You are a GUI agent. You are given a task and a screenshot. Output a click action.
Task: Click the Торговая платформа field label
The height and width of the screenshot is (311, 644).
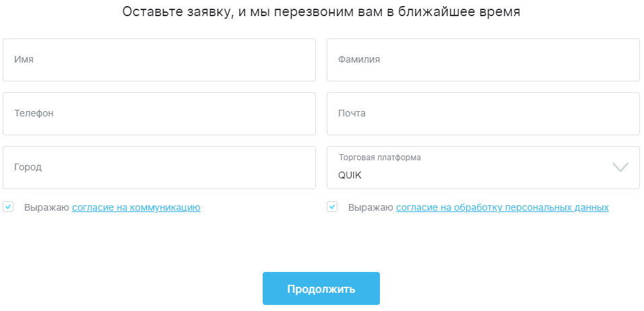click(x=380, y=158)
